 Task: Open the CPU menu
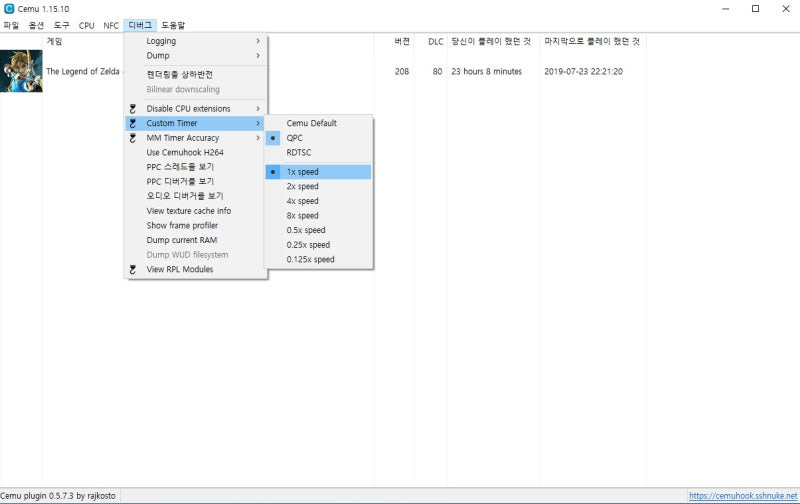pos(87,25)
